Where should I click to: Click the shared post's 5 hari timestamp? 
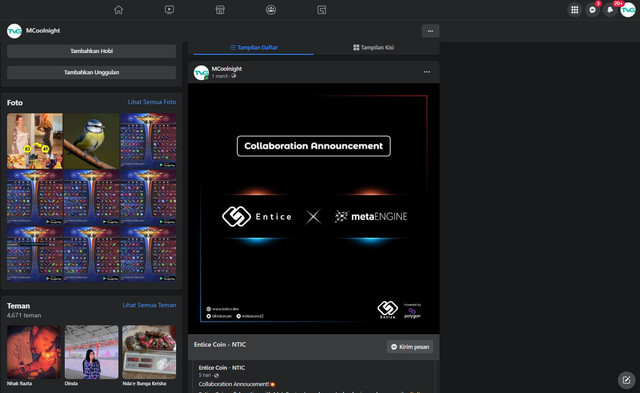(204, 375)
